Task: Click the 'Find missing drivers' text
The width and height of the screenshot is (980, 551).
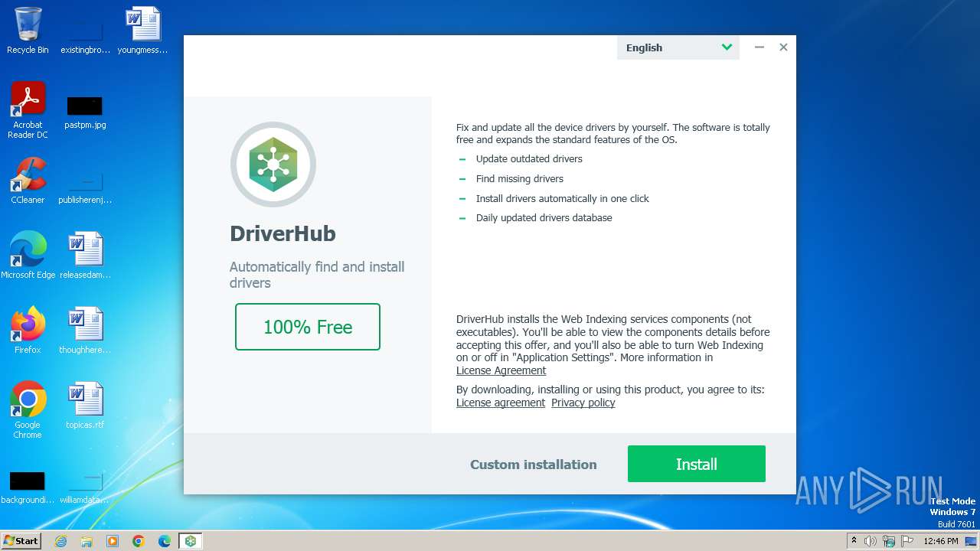Action: 520,179
